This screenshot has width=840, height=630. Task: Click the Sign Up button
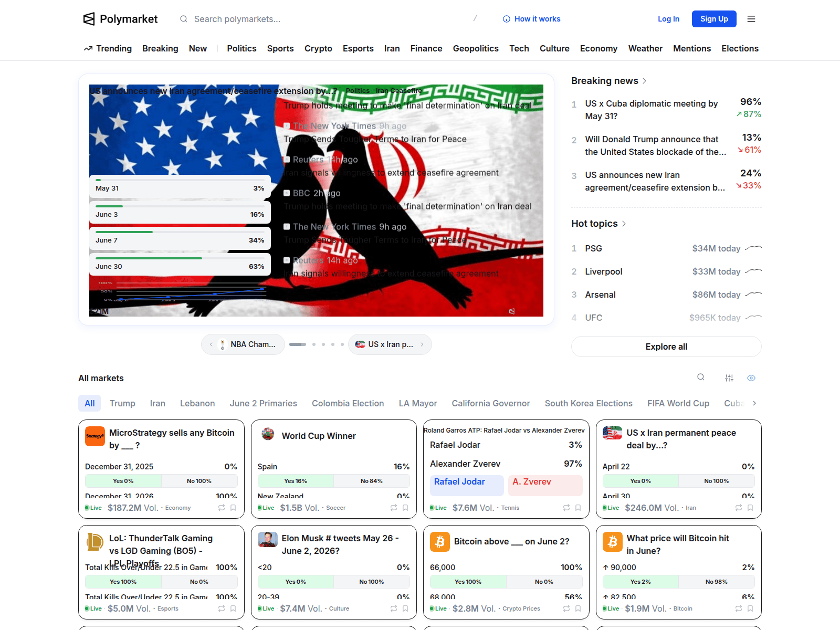[714, 19]
